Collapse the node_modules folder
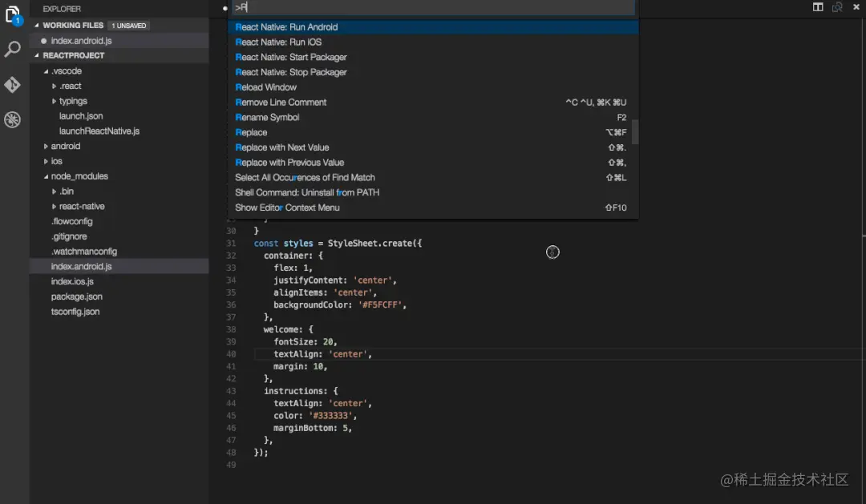Screen dimensions: 866x504 pyautogui.click(x=46, y=176)
